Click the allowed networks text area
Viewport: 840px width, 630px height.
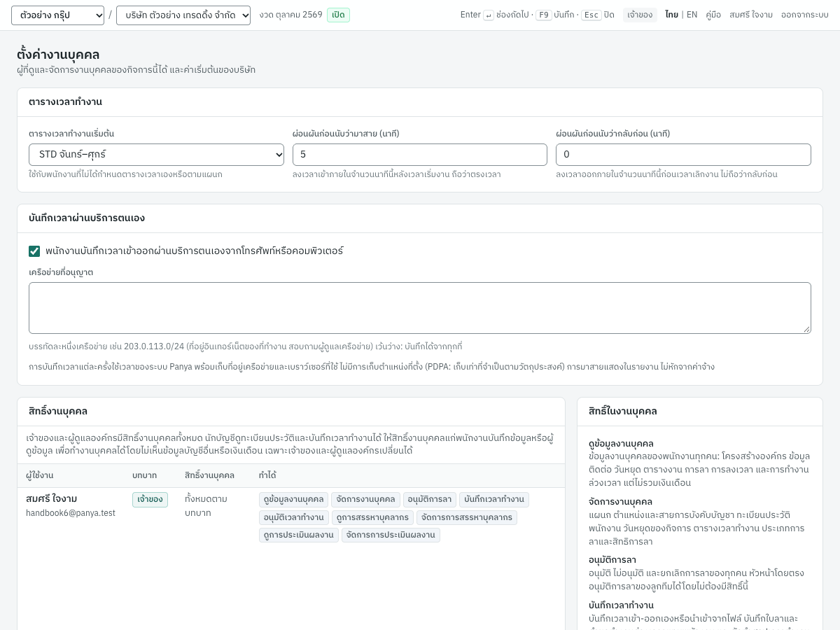point(420,308)
